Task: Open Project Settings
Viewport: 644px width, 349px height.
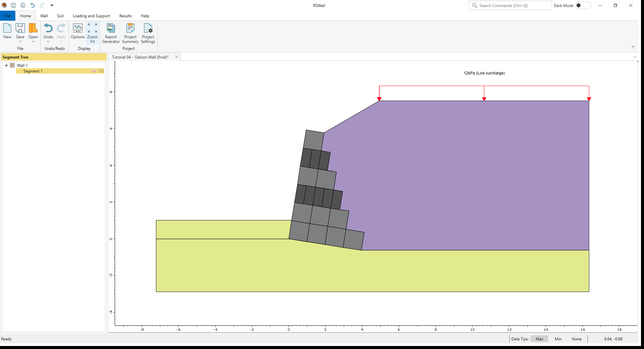Action: [x=148, y=33]
